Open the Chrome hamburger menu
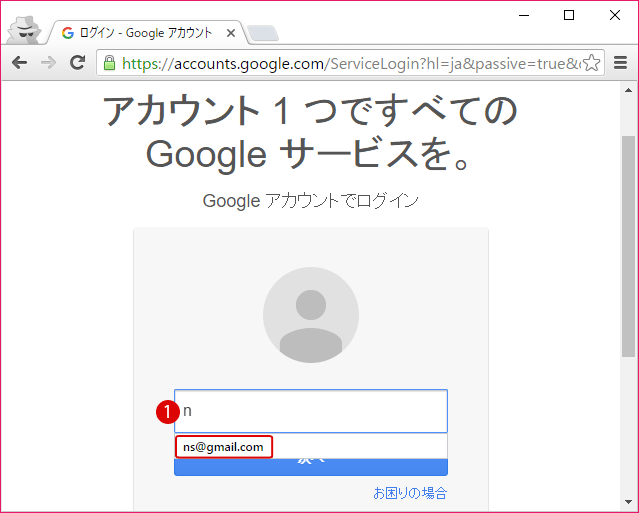 pyautogui.click(x=620, y=63)
